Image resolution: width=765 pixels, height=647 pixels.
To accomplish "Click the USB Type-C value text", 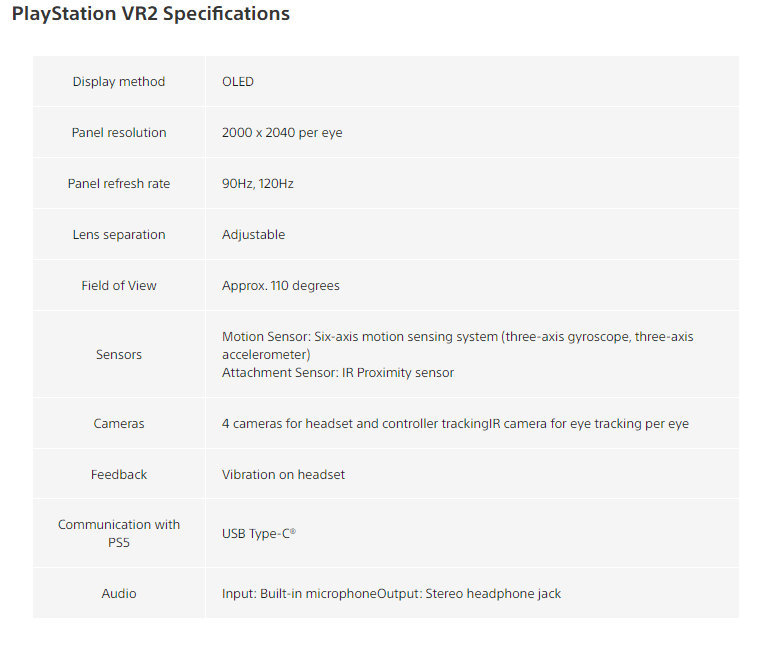I will point(258,534).
